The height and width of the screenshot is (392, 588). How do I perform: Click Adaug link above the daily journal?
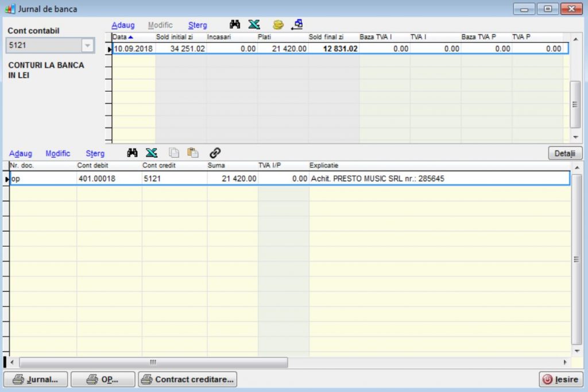pos(123,25)
